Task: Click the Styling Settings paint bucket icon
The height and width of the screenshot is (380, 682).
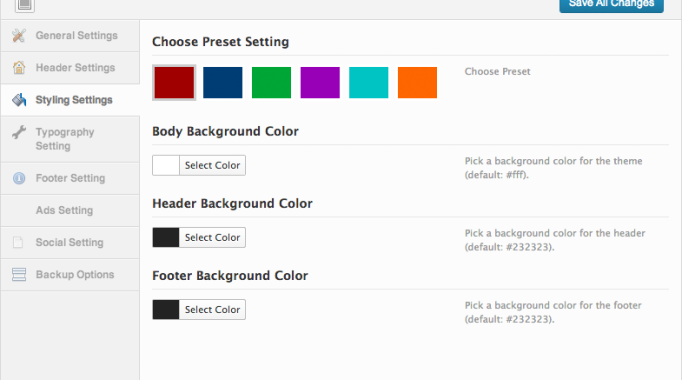Action: tap(19, 100)
